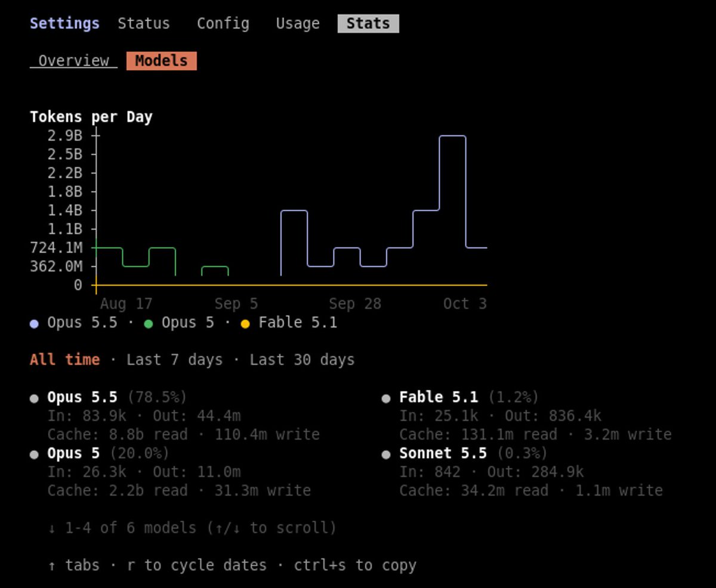Image resolution: width=716 pixels, height=588 pixels.
Task: Click the 'In: 842 · Out: 284.9k' line
Action: (x=491, y=472)
